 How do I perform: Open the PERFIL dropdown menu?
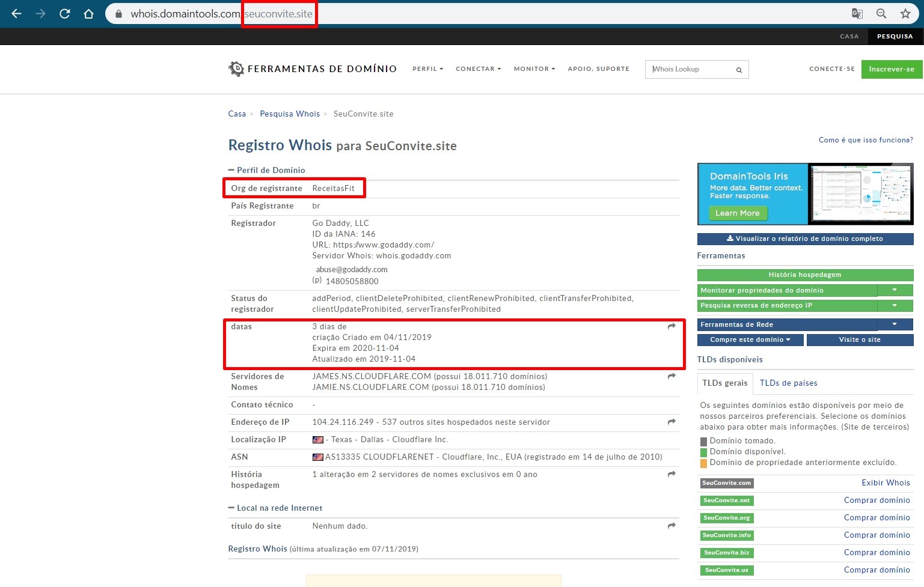click(x=427, y=69)
